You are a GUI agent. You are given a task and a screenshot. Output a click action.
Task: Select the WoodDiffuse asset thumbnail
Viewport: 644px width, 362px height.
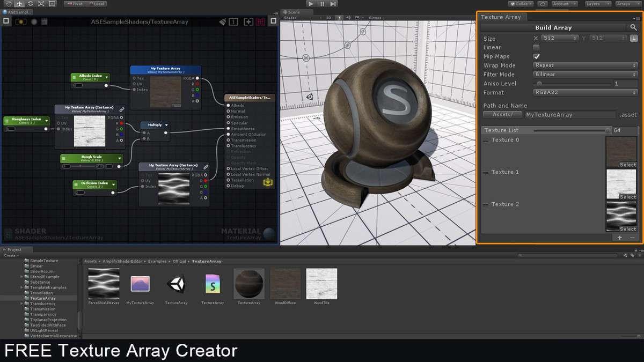click(285, 283)
